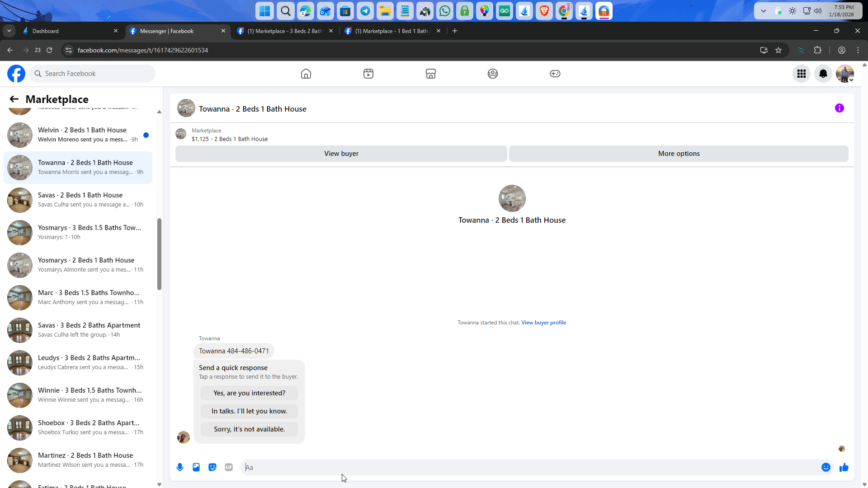Expand hidden system tray icons chevron
Image resolution: width=868 pixels, height=488 pixels.
point(763,11)
